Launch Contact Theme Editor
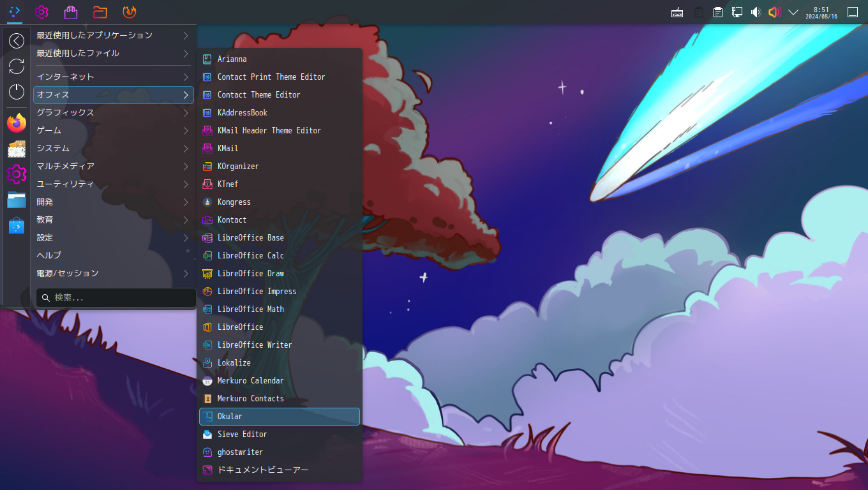Image resolution: width=868 pixels, height=490 pixels. coord(280,95)
